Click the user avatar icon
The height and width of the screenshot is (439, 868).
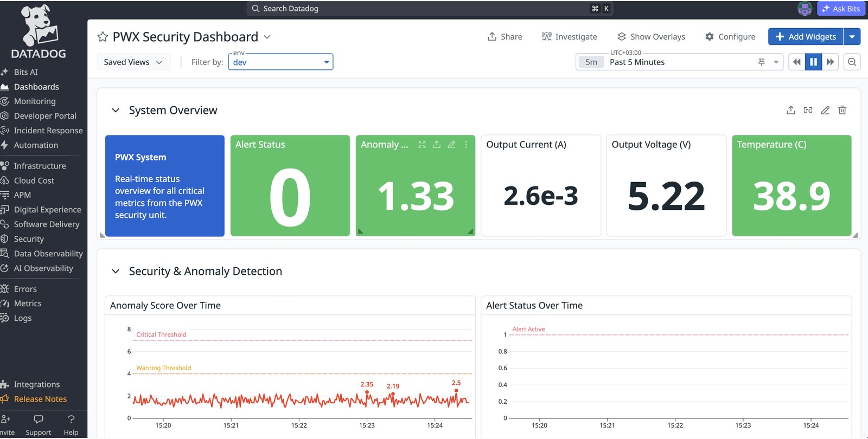(x=805, y=9)
